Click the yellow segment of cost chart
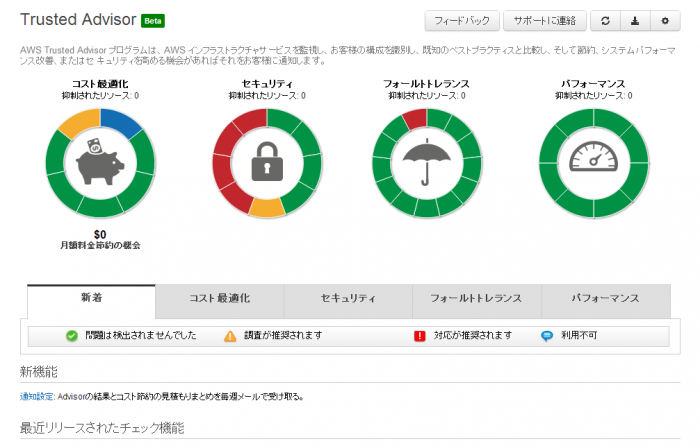Screen dimensions: 700x446 pyautogui.click(x=80, y=121)
